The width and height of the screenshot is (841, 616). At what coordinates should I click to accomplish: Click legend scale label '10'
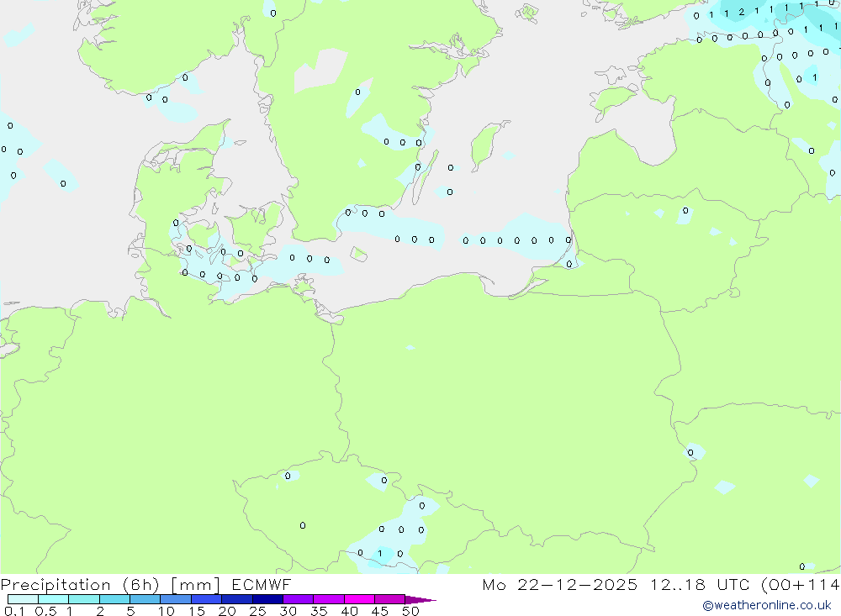[x=167, y=611]
